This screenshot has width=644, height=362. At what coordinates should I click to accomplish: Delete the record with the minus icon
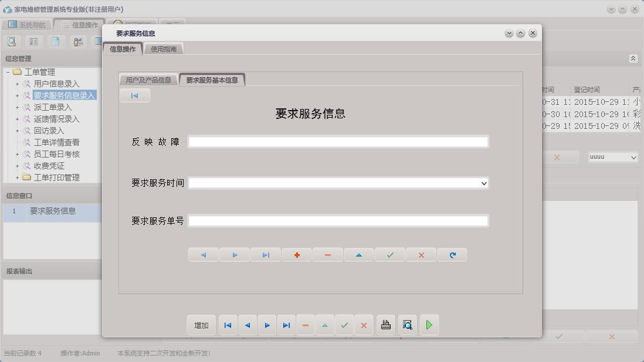pos(327,254)
